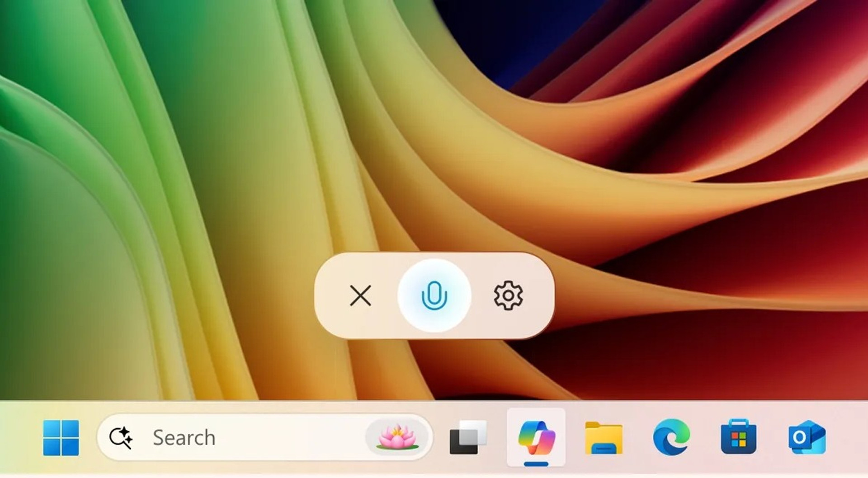Close the voice input popup with X
Image resolution: width=868 pixels, height=478 pixels.
click(360, 295)
